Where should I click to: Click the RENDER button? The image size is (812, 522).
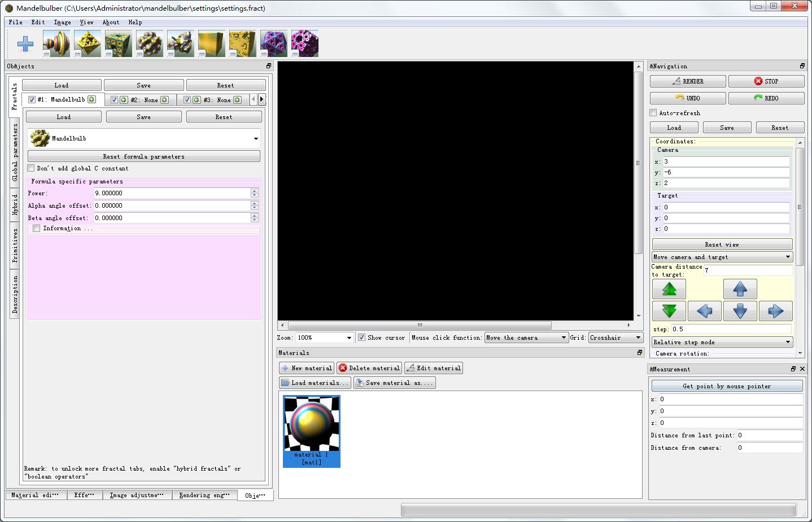point(688,81)
